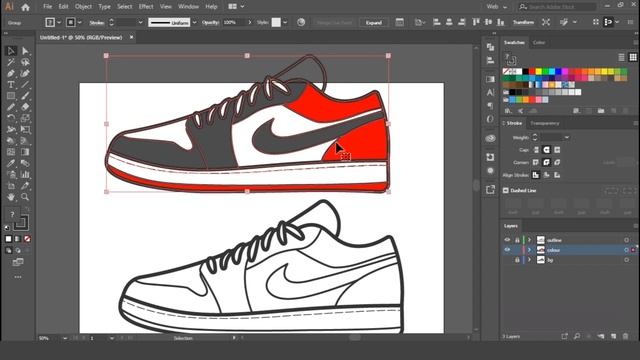
Task: Select the Lasso tool
Action: click(25, 62)
